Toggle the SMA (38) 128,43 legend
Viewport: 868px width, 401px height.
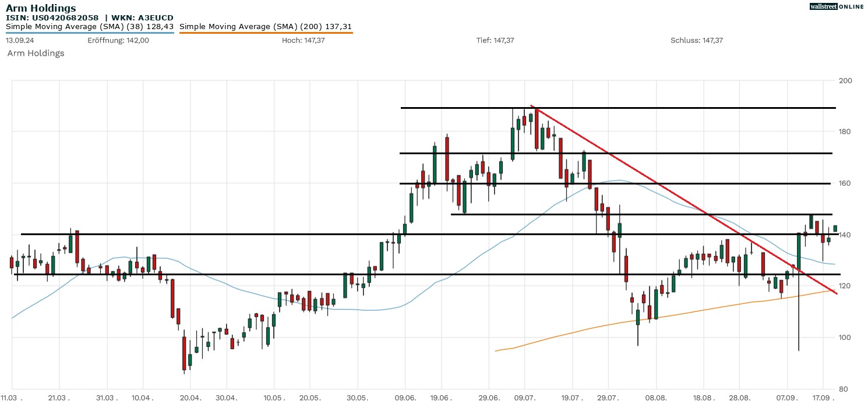coord(90,27)
